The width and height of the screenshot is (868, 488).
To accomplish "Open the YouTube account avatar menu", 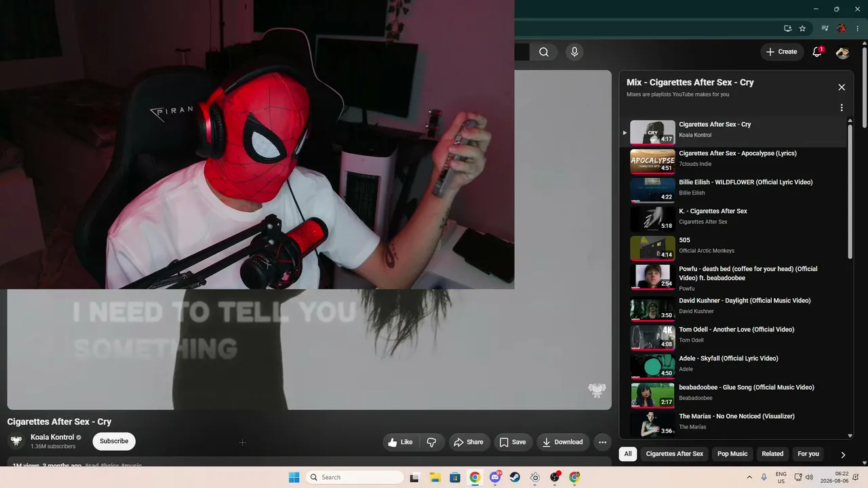I will 843,52.
